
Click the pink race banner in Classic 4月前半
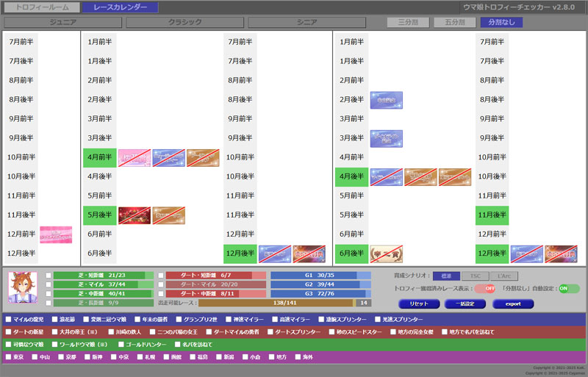(x=135, y=157)
